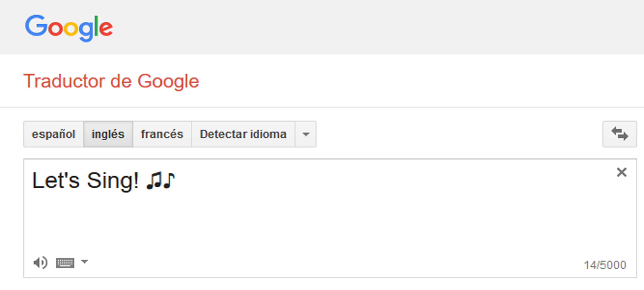
Task: Click the blue G of the Google logo
Action: 36,25
